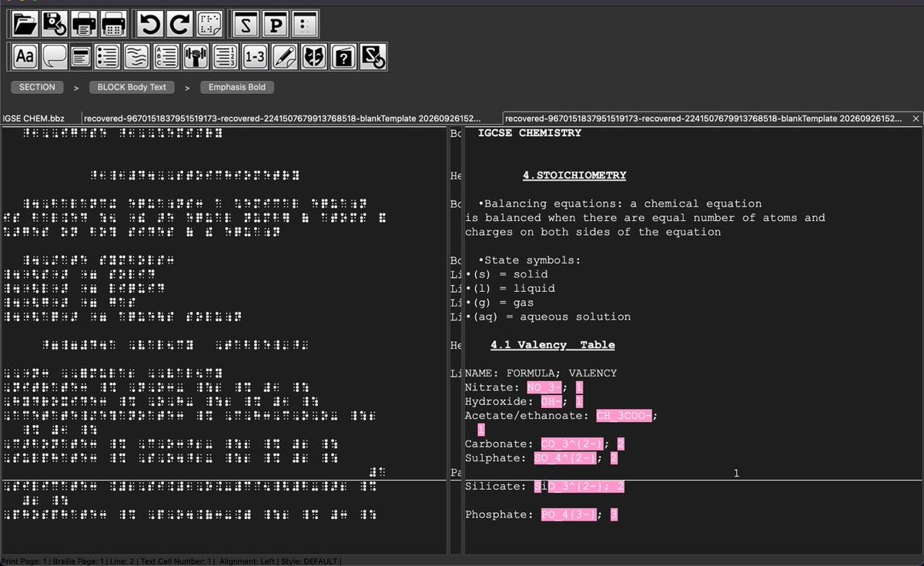Close the active recovered document tab
Viewport: 924px width, 566px height.
pyautogui.click(x=916, y=119)
